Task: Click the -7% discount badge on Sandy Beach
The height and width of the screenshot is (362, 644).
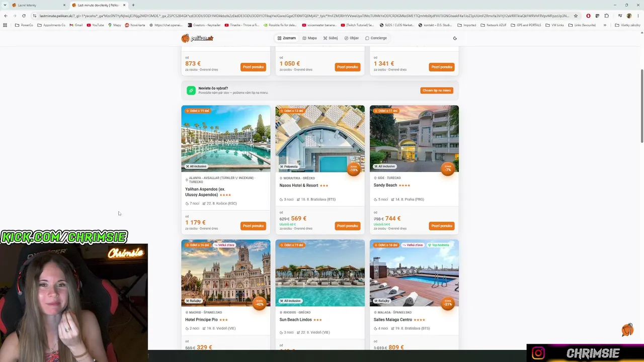Action: pyautogui.click(x=448, y=169)
